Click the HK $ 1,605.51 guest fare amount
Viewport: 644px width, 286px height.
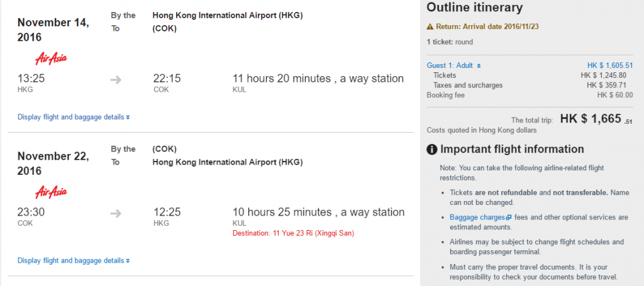[610, 65]
